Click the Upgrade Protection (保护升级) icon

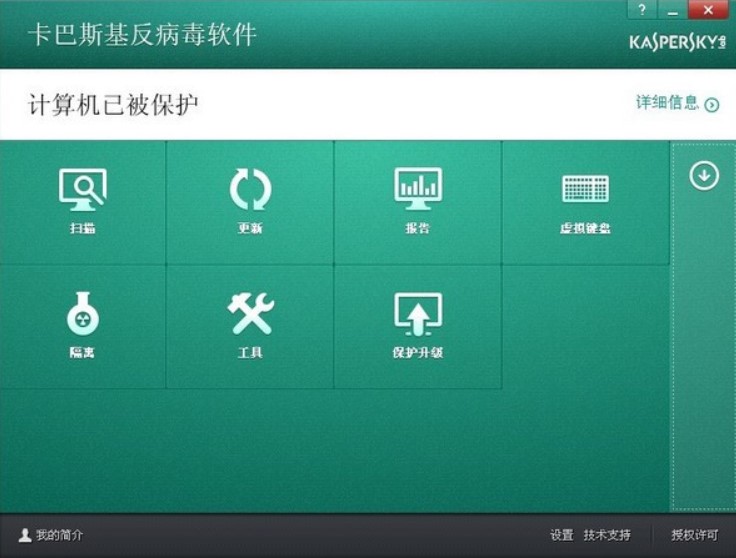click(x=418, y=314)
